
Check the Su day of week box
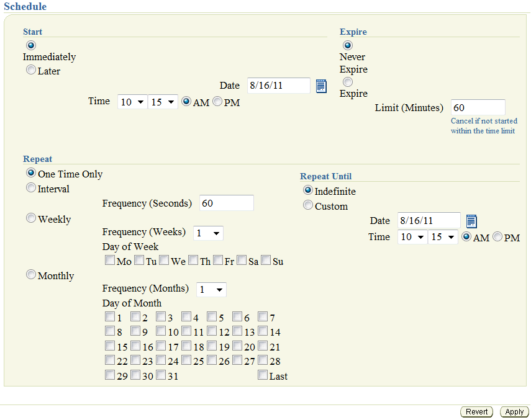click(x=266, y=260)
